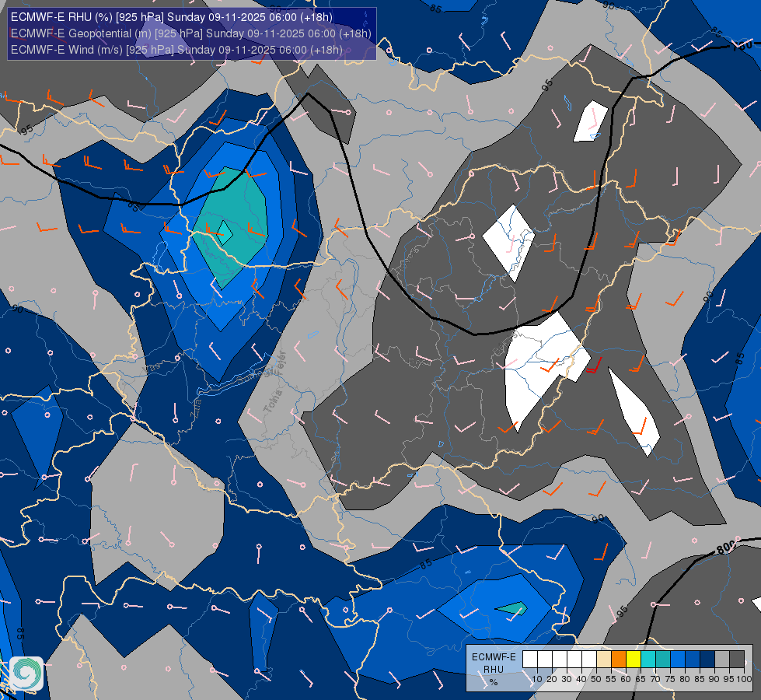Click the light gray 90–95 legend swatch
Screen dimensions: 761x700
pos(722,660)
